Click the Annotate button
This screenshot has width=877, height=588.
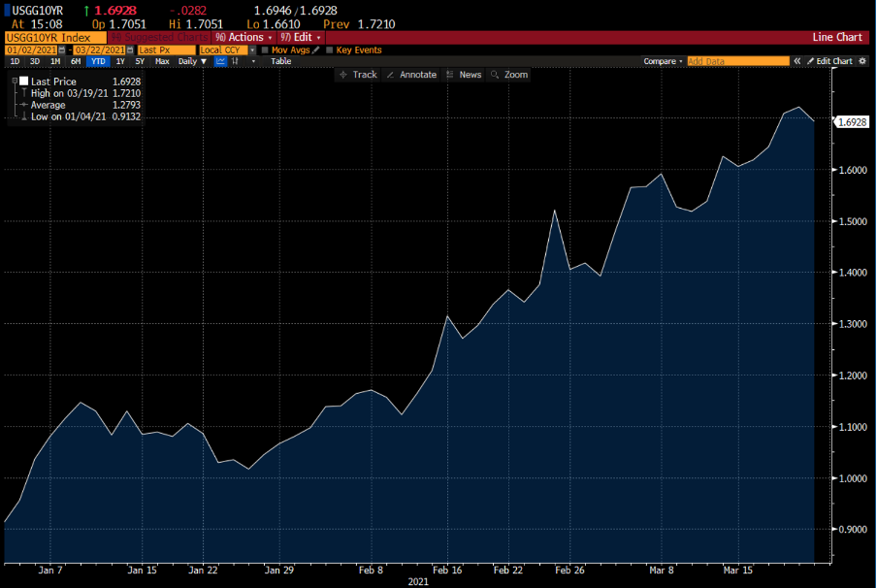click(411, 75)
